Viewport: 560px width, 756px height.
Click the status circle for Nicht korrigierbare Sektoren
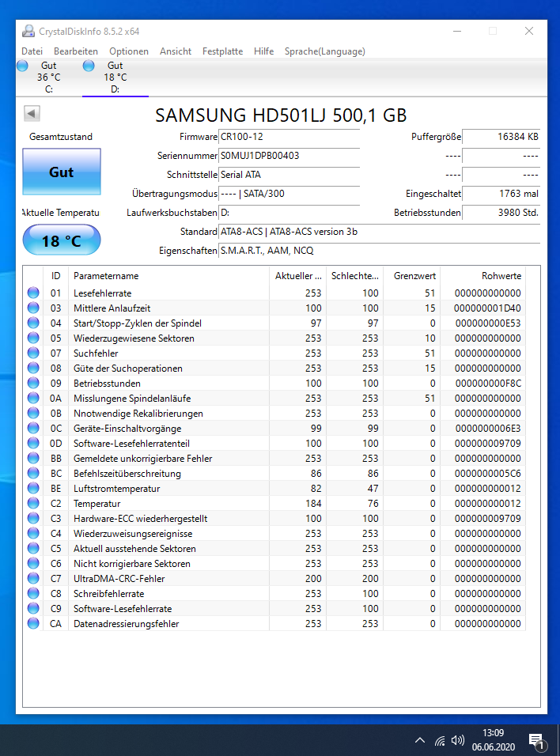[33, 563]
